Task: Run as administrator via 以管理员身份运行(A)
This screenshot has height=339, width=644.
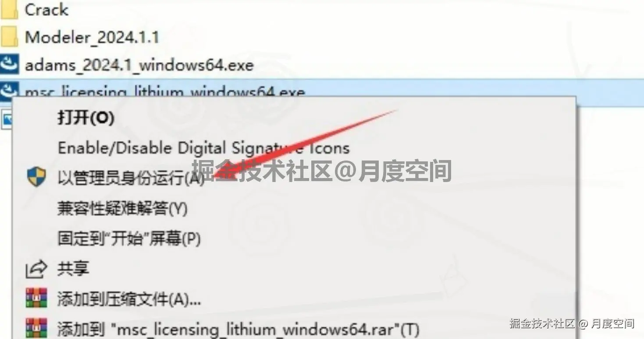Action: 131,178
